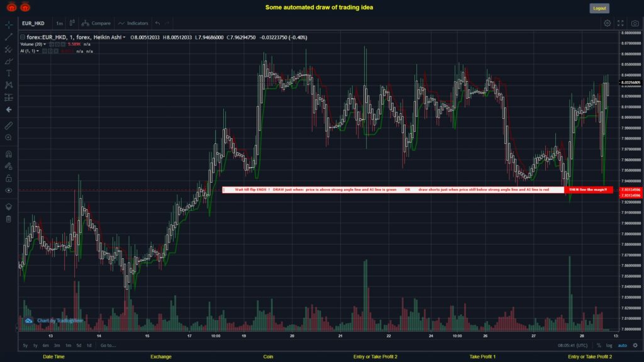The image size is (644, 362).
Task: Toggle auto scale mode
Action: point(623,346)
